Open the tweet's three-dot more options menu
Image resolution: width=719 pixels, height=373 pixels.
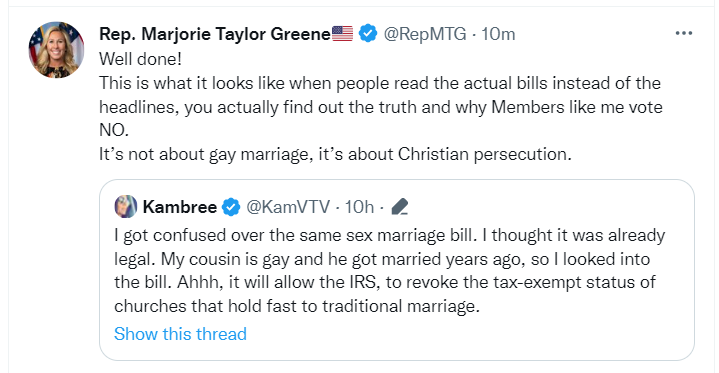click(684, 33)
